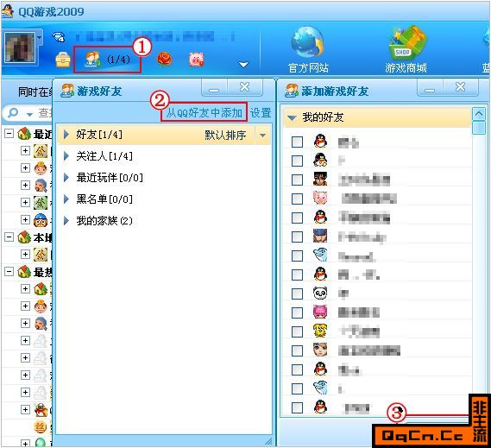Click the yellow cartoon avatar in friend list

click(320, 331)
